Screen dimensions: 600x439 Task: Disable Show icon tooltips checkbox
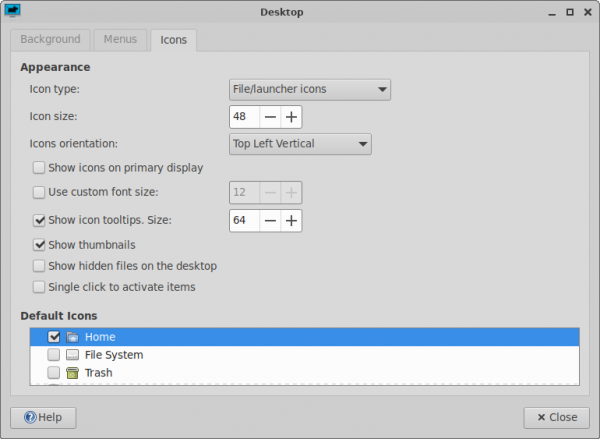click(x=39, y=220)
